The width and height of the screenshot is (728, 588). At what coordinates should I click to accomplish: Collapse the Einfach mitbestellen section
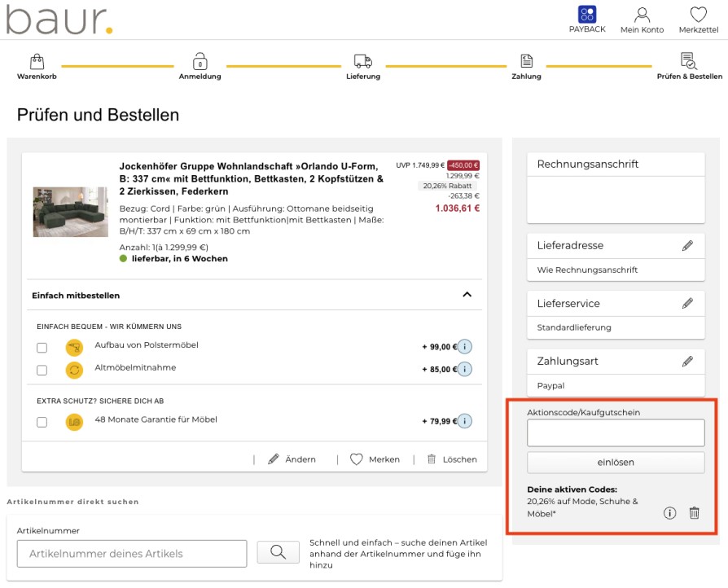(x=467, y=295)
